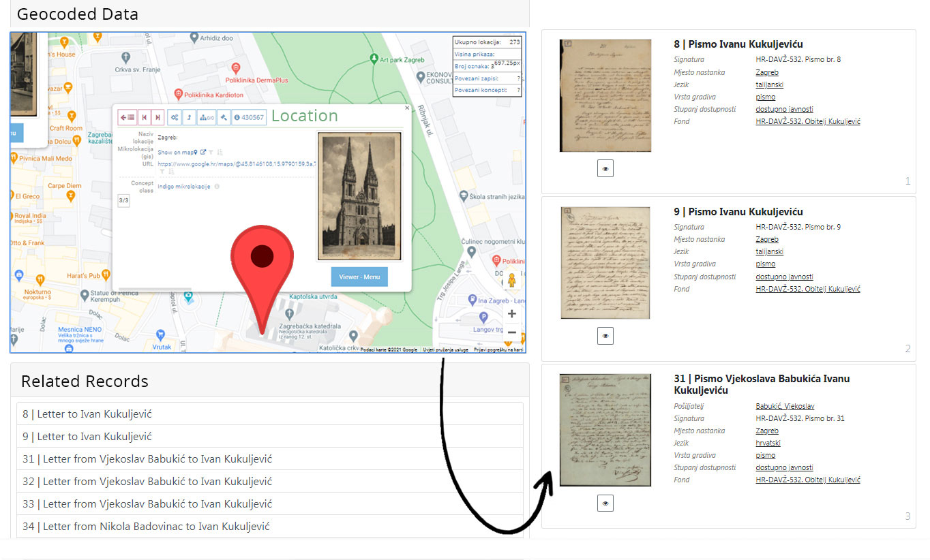The height and width of the screenshot is (560, 930).
Task: Click pismo type link in record 31
Action: (765, 455)
